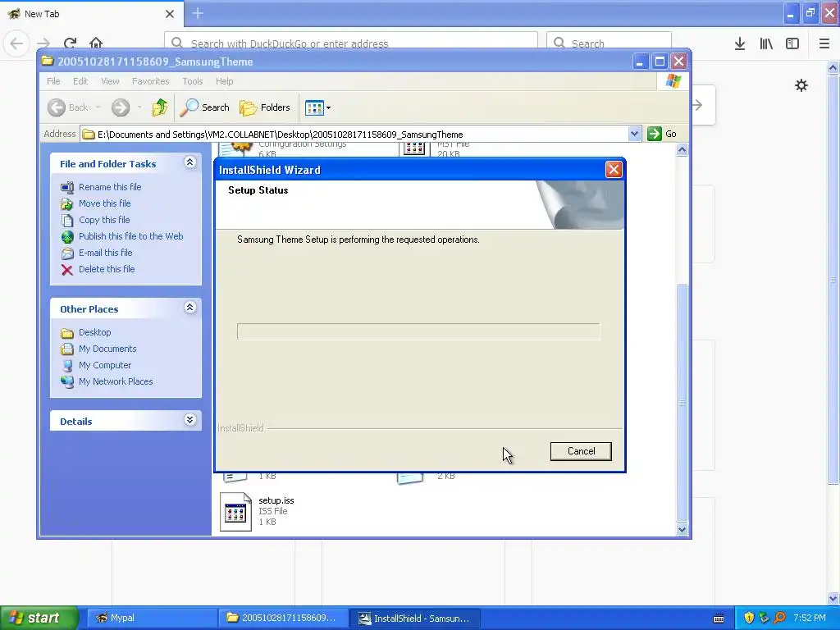This screenshot has width=840, height=630.
Task: Click the Start button
Action: (39, 618)
